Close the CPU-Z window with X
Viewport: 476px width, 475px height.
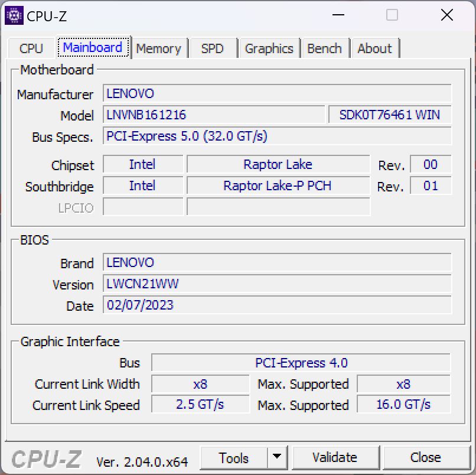click(x=447, y=15)
